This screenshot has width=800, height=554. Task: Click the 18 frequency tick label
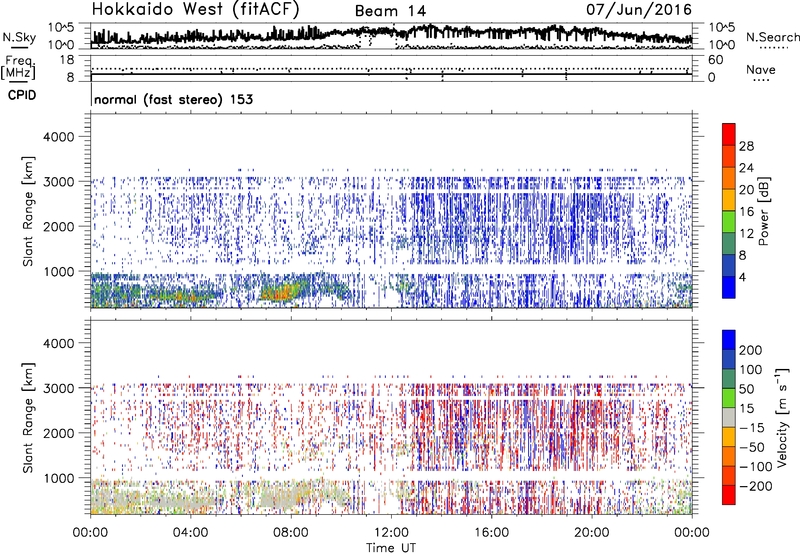click(x=67, y=60)
